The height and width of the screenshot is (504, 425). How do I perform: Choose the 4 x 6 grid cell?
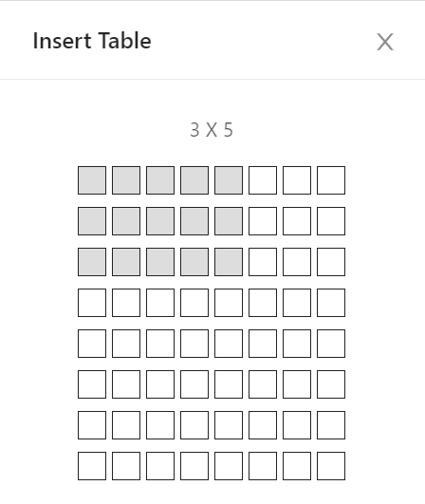(263, 303)
